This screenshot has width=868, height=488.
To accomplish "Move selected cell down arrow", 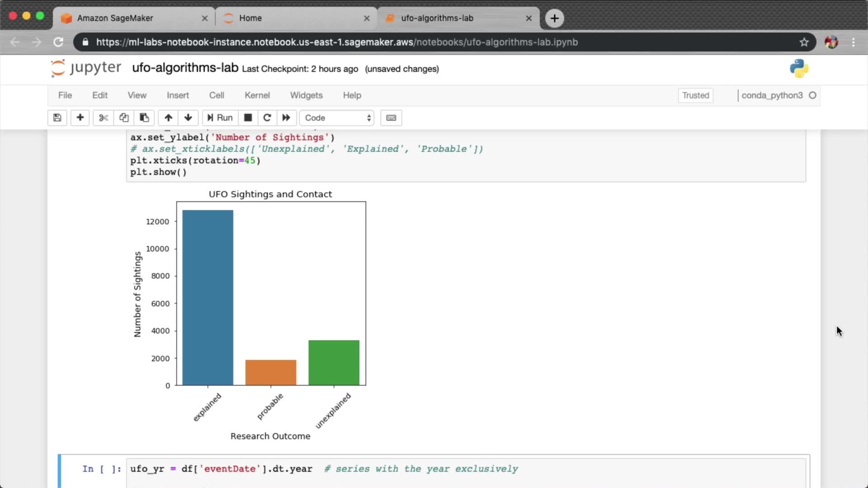I will [188, 118].
